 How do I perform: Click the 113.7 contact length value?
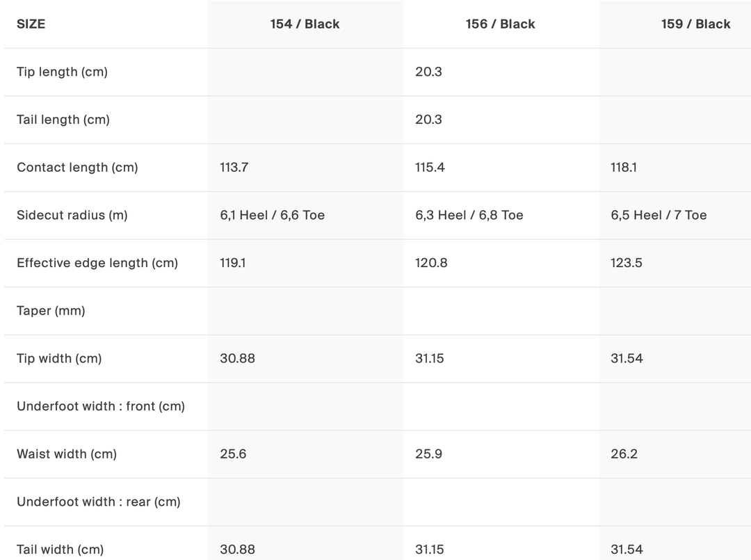point(234,167)
